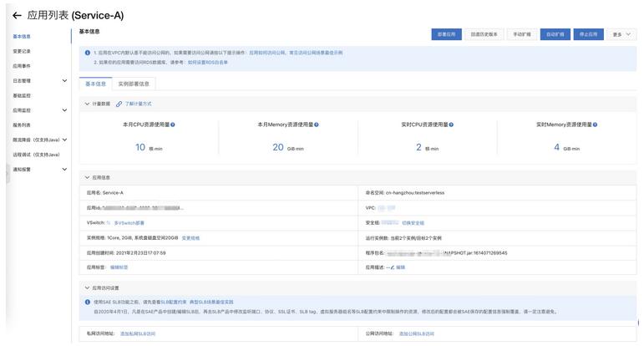The image size is (644, 346).
Task: Open 远程调试 (仅支持Java) in the sidebar
Action: [x=36, y=155]
